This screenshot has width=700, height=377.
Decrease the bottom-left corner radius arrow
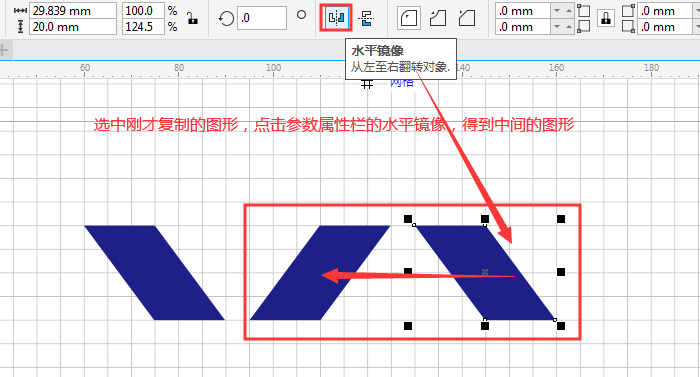point(557,27)
